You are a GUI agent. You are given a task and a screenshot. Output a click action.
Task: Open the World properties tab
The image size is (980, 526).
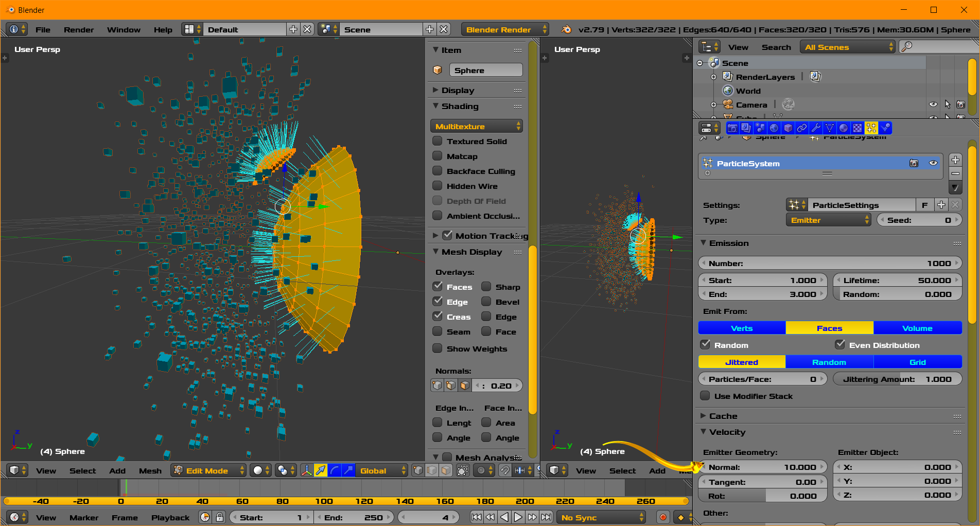(774, 128)
